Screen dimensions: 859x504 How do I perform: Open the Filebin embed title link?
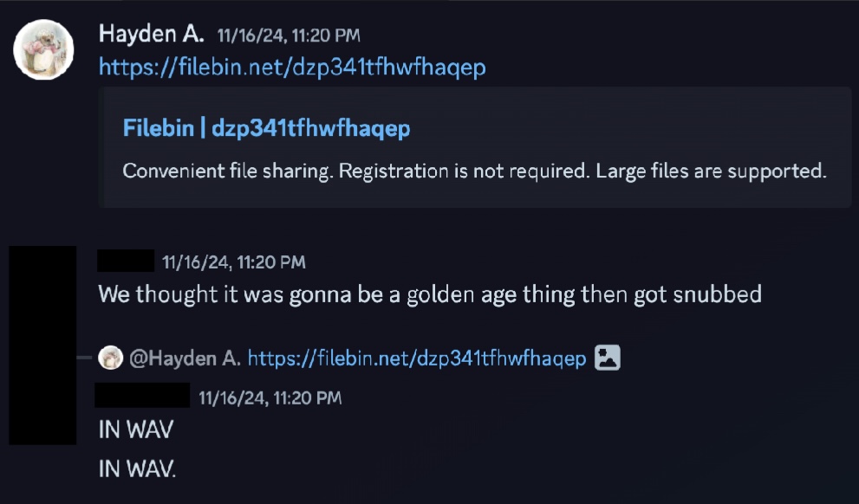[266, 128]
